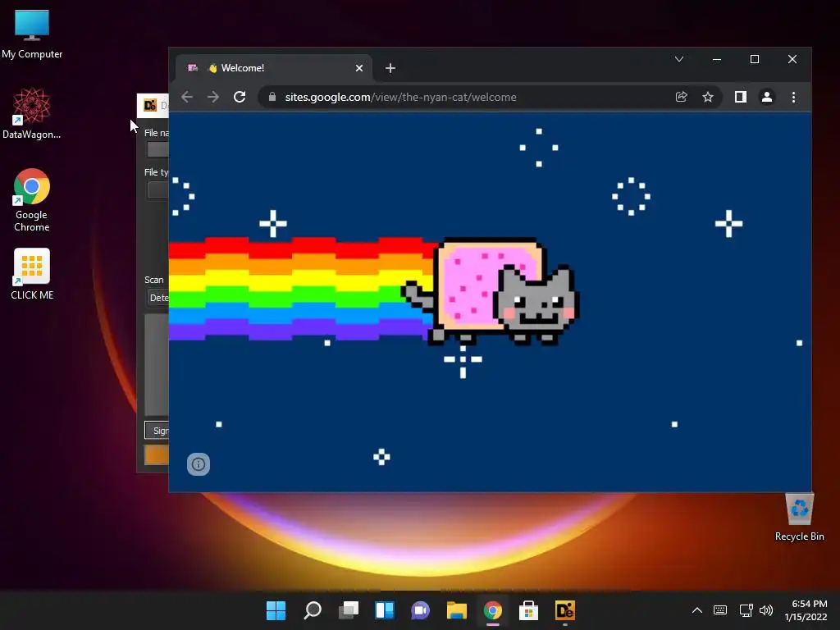Open Task View on taskbar
Viewport: 840px width, 630px height.
(349, 610)
